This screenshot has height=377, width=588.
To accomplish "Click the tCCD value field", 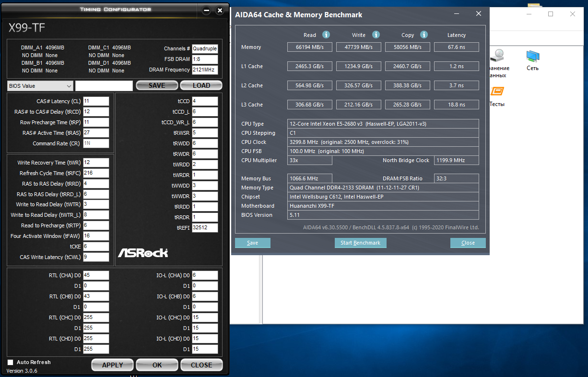I will point(205,101).
